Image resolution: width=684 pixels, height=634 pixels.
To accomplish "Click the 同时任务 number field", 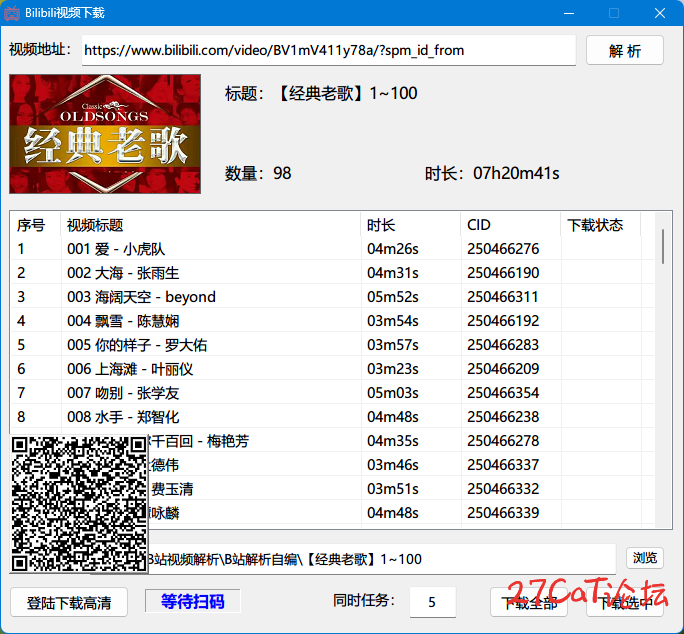I will (433, 602).
